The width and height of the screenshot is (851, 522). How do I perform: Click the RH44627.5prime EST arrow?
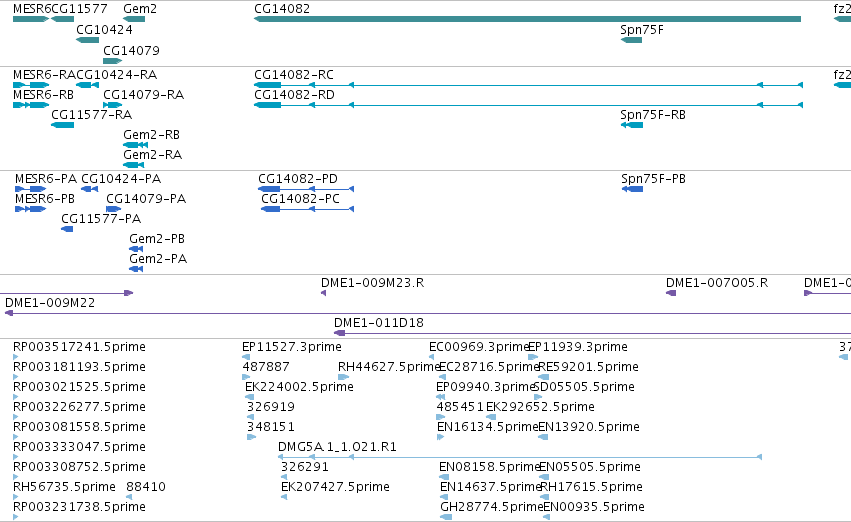[344, 377]
